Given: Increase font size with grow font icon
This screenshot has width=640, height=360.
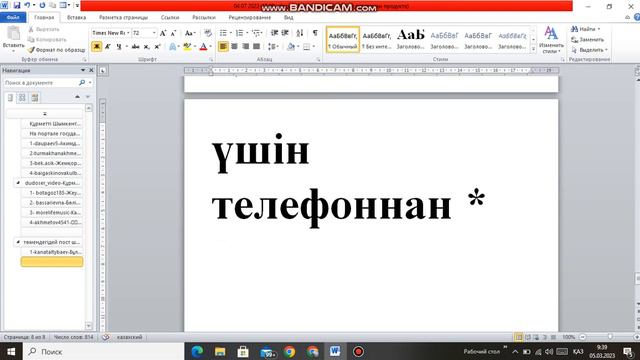Looking at the screenshot, I should pyautogui.click(x=163, y=33).
